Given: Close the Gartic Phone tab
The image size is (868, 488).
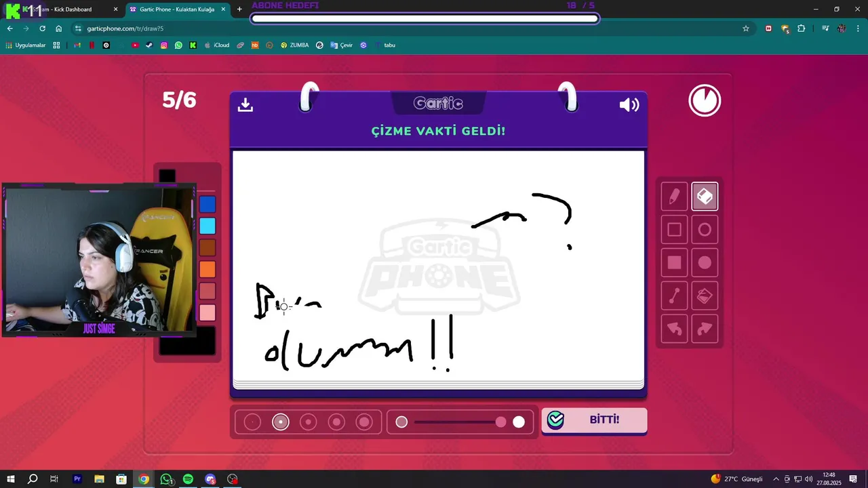Looking at the screenshot, I should 223,9.
